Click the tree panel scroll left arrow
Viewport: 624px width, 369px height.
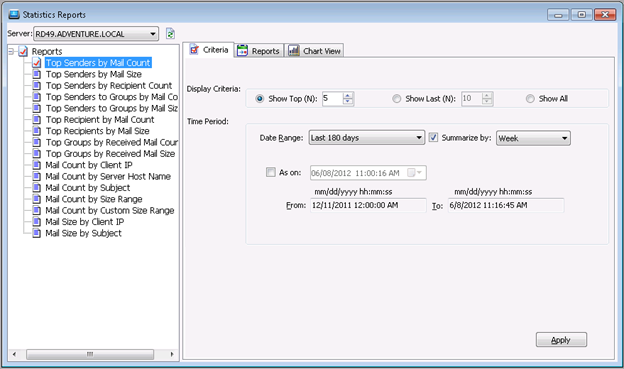tap(14, 354)
